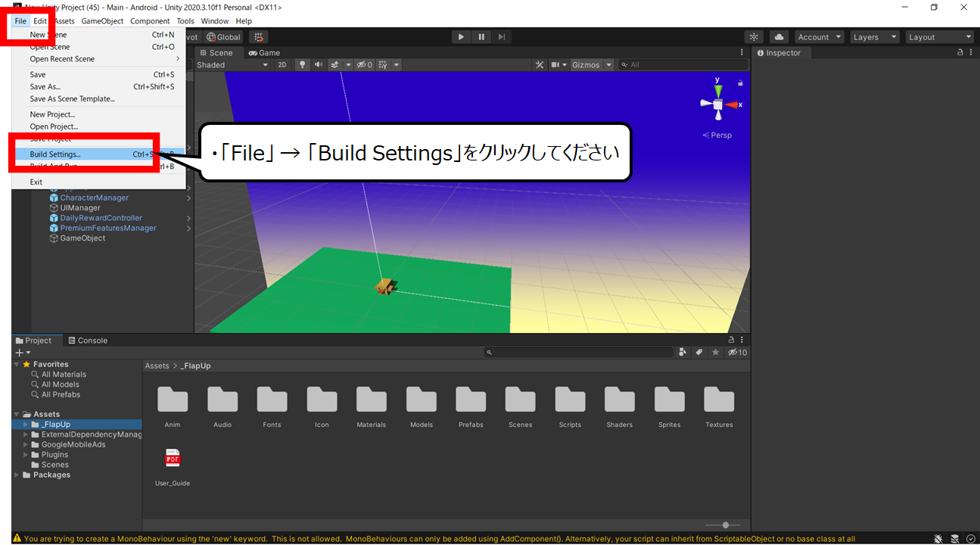The height and width of the screenshot is (545, 980).
Task: Toggle hidden objects visibility icon
Action: (364, 65)
